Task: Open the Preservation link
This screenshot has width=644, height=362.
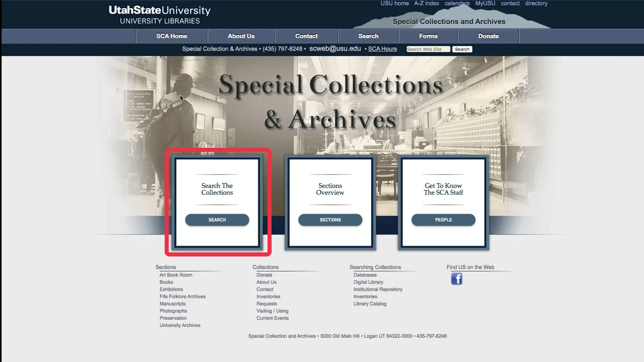Action: pos(173,318)
